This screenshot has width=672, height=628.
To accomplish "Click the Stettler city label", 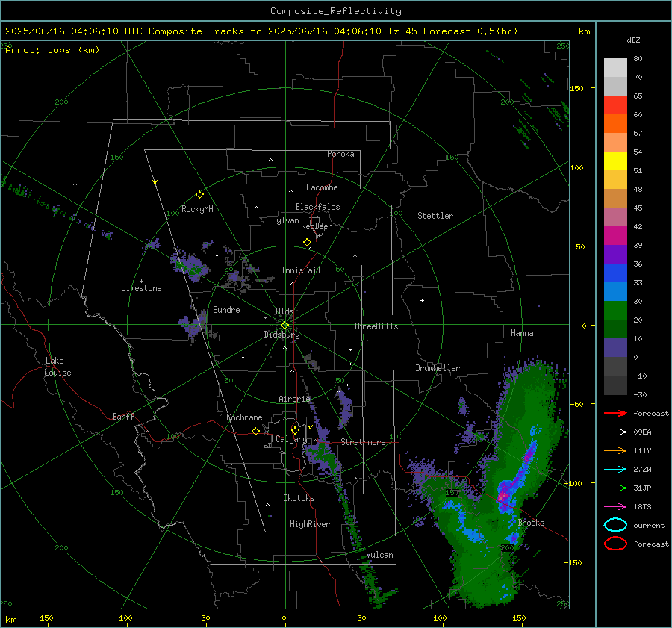I will tap(435, 216).
